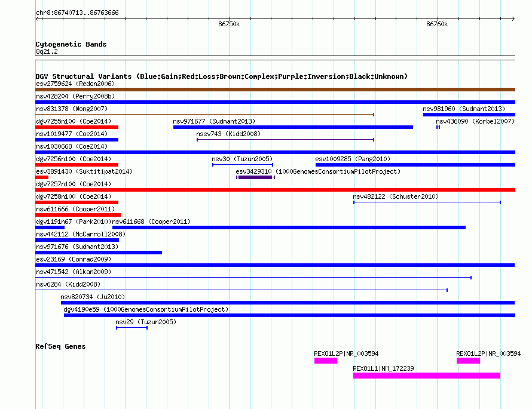The image size is (532, 409).
Task: Click the DGV Structural Variants track title
Action: 222,76
